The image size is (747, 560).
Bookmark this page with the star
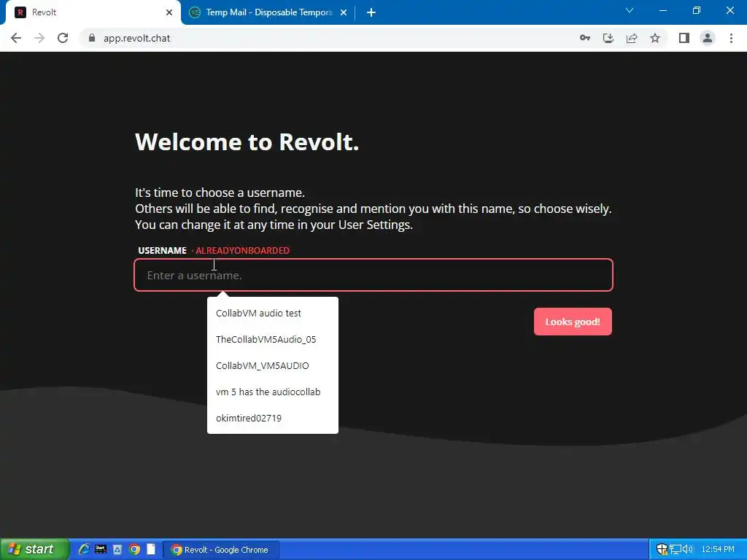pyautogui.click(x=655, y=38)
